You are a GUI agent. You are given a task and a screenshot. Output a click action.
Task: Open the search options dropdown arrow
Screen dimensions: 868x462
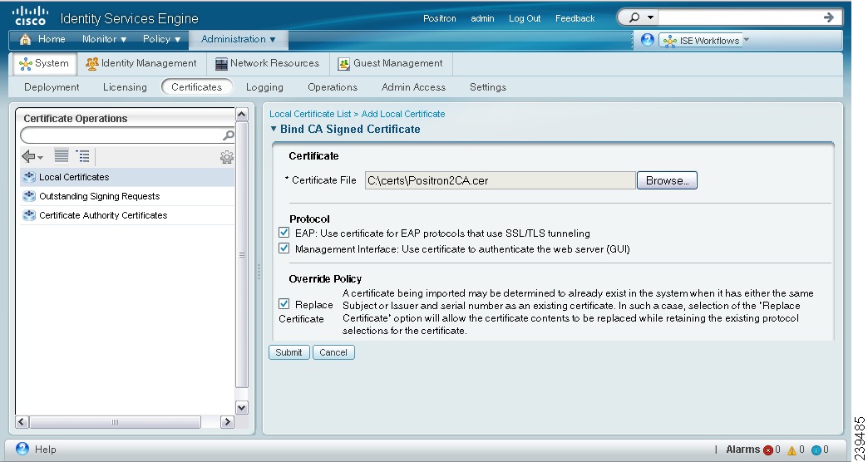(x=650, y=17)
